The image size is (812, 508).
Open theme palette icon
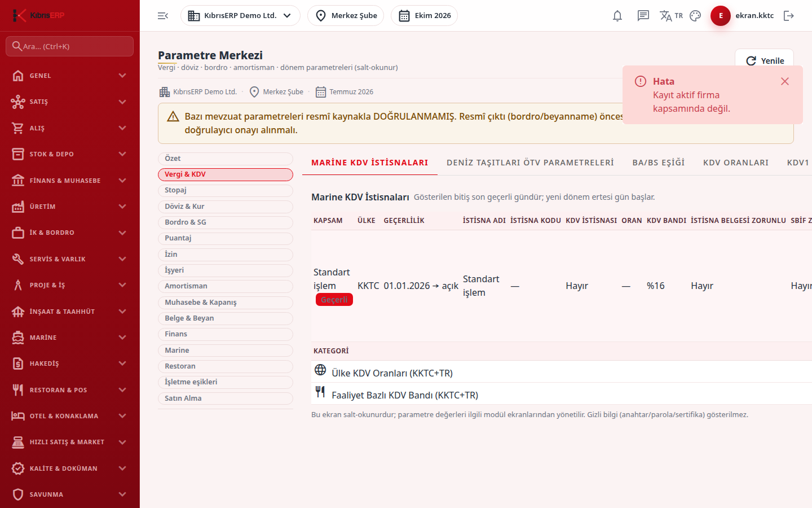pyautogui.click(x=695, y=16)
